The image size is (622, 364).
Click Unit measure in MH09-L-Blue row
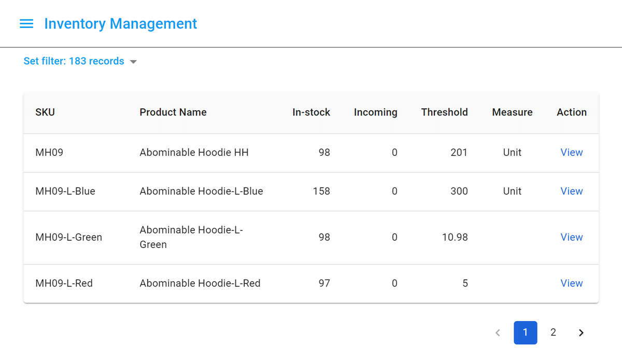coord(512,191)
